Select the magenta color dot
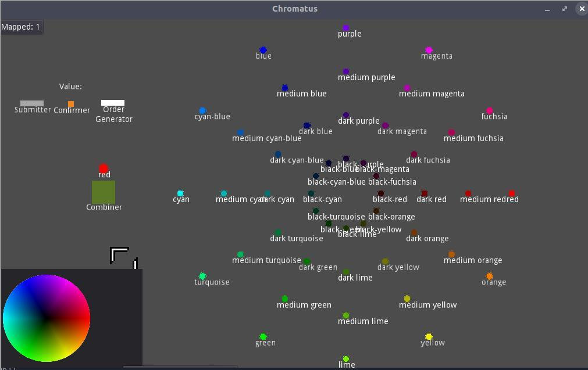 429,50
